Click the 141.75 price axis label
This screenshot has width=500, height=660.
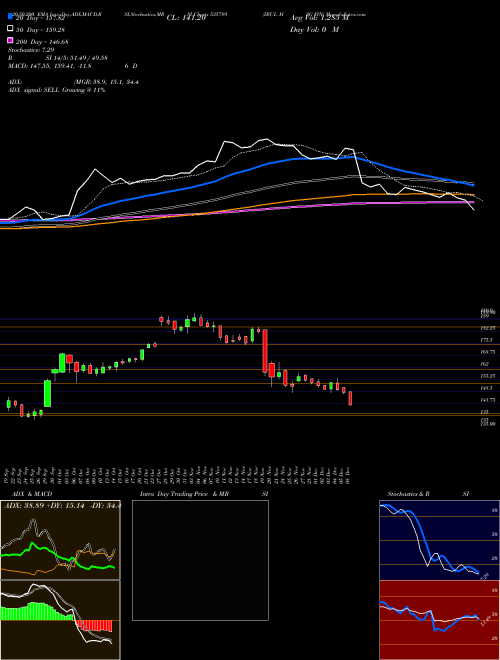(x=489, y=399)
